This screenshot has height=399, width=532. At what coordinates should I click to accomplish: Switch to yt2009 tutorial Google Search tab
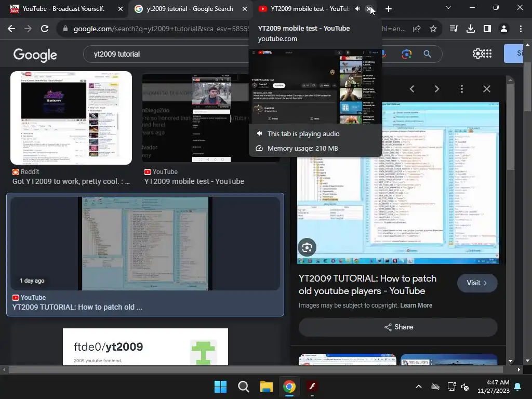pos(190,9)
